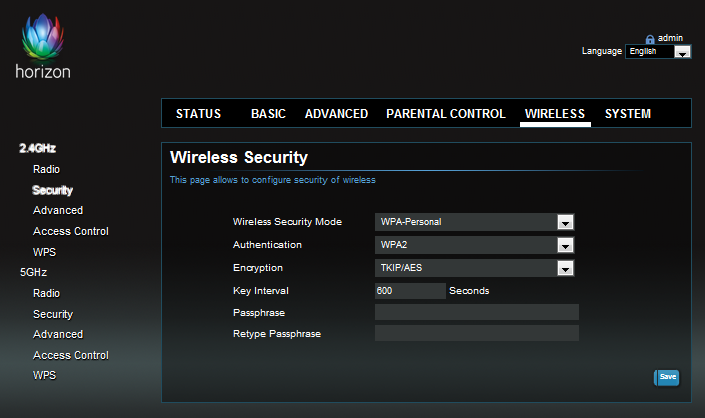Click the admin lock icon
The width and height of the screenshot is (705, 418).
(650, 39)
